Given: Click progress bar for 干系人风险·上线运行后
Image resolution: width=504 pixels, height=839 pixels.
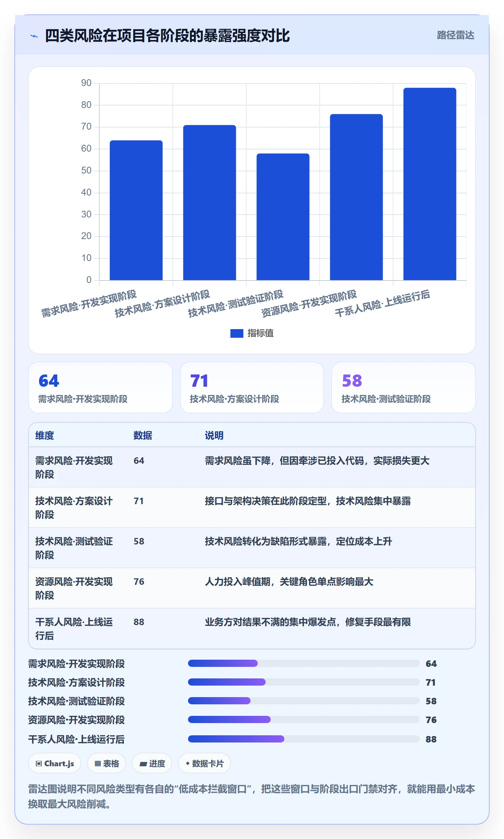Looking at the screenshot, I should [304, 739].
